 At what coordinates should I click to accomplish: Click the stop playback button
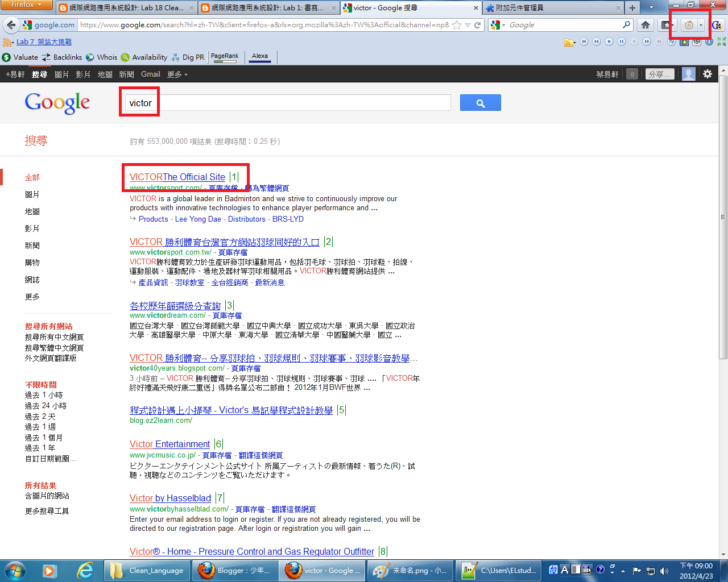pyautogui.click(x=609, y=41)
